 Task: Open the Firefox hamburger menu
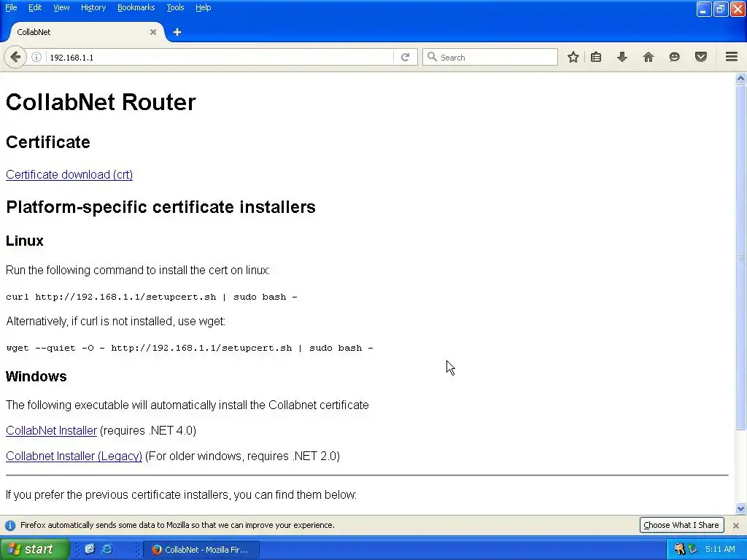pyautogui.click(x=732, y=57)
